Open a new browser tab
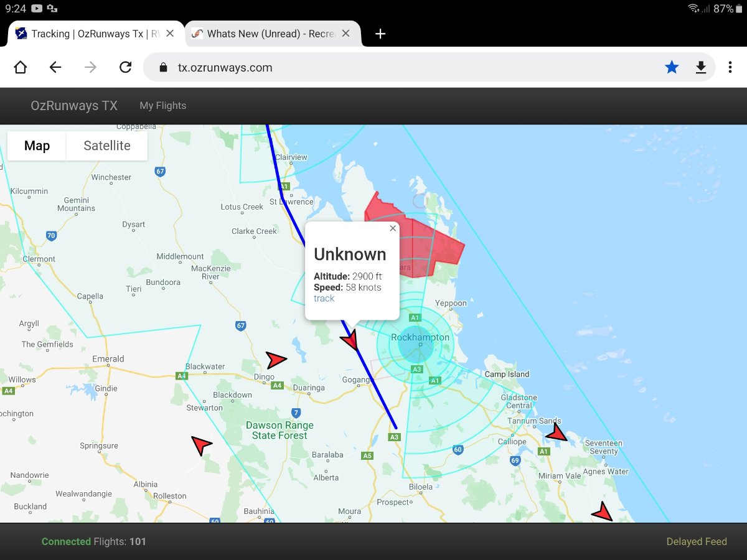This screenshot has width=747, height=560. 380,34
